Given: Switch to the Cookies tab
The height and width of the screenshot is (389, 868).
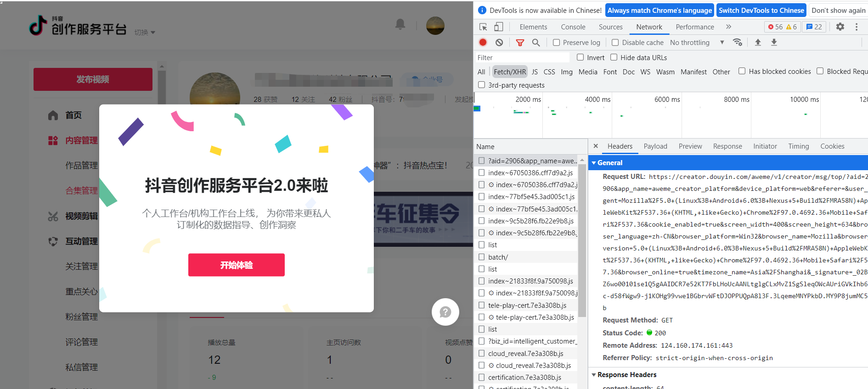Looking at the screenshot, I should [832, 146].
